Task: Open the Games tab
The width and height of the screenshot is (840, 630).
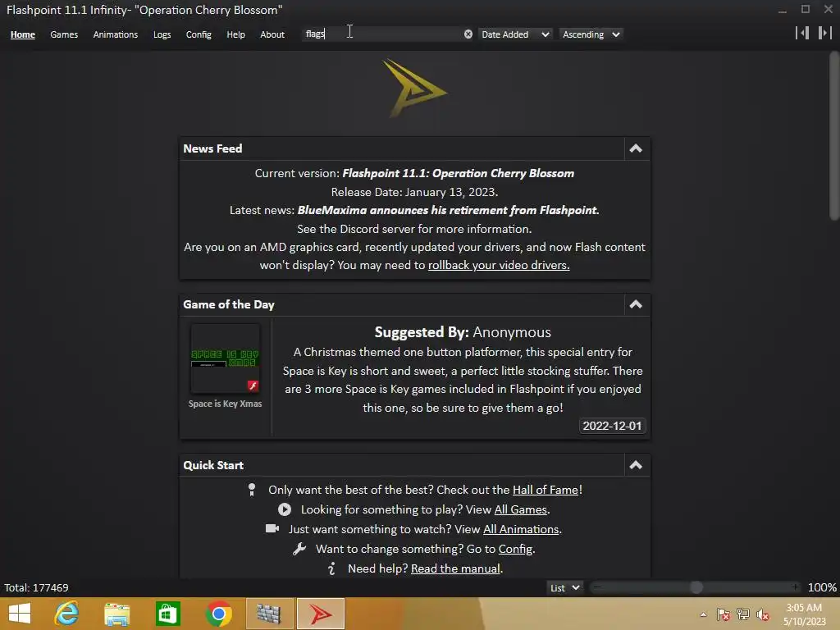Action: 64,34
